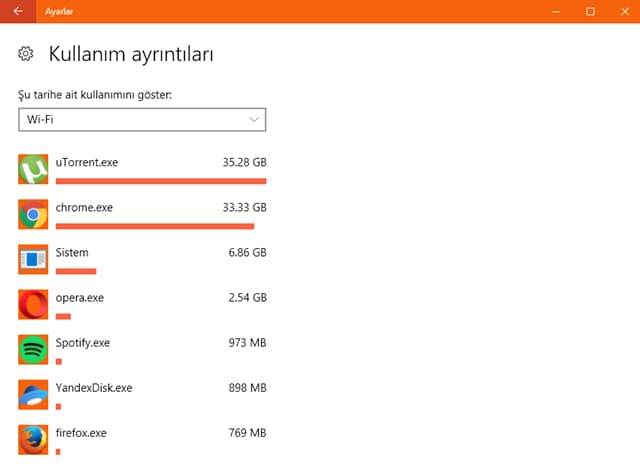Select the Spotify.exe name

tap(83, 343)
